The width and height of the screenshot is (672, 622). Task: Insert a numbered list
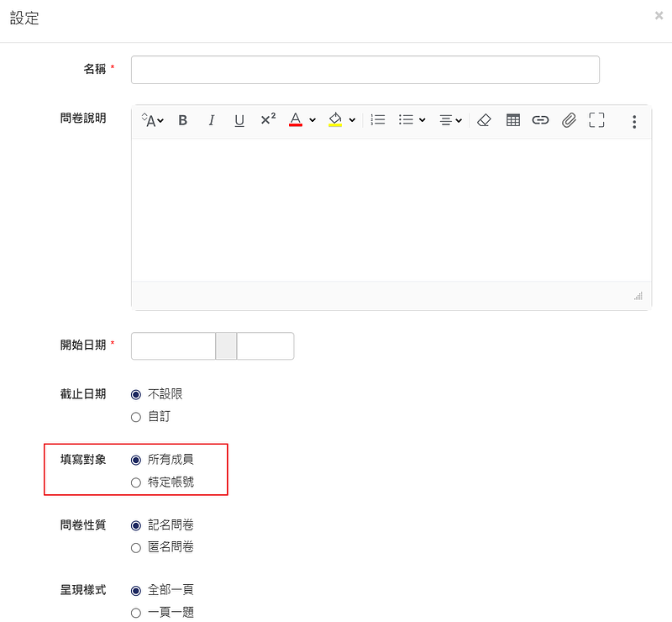[x=378, y=120]
